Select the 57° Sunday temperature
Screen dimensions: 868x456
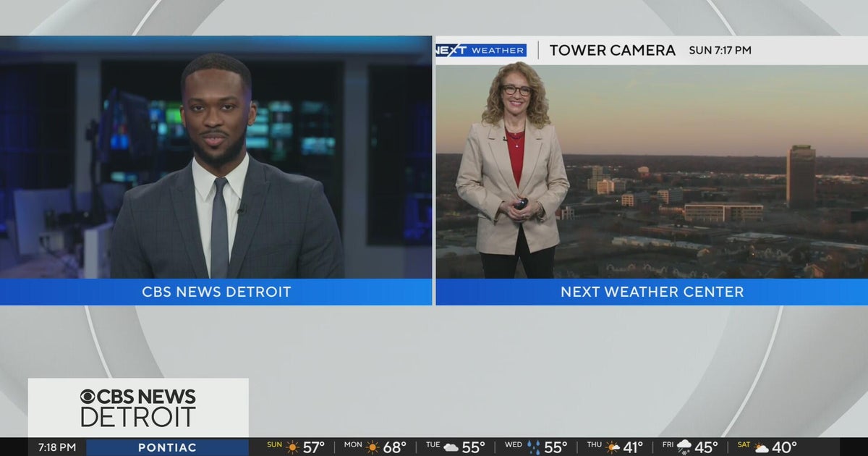click(313, 447)
